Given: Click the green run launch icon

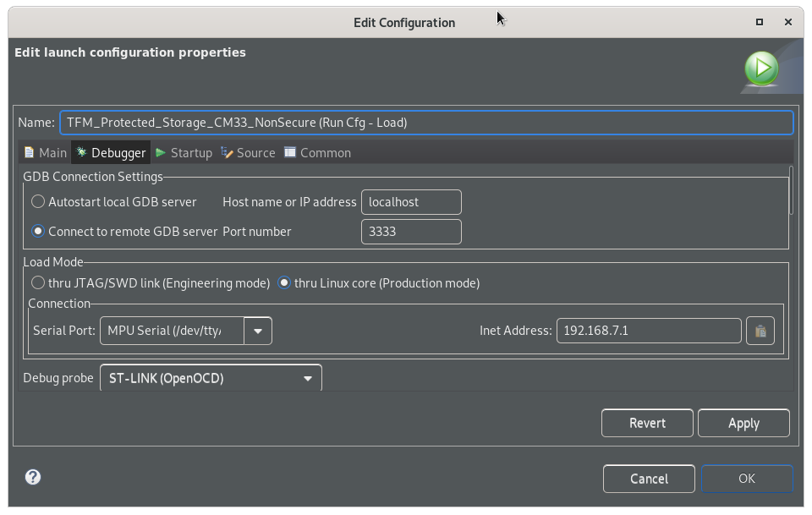Looking at the screenshot, I should pos(761,68).
